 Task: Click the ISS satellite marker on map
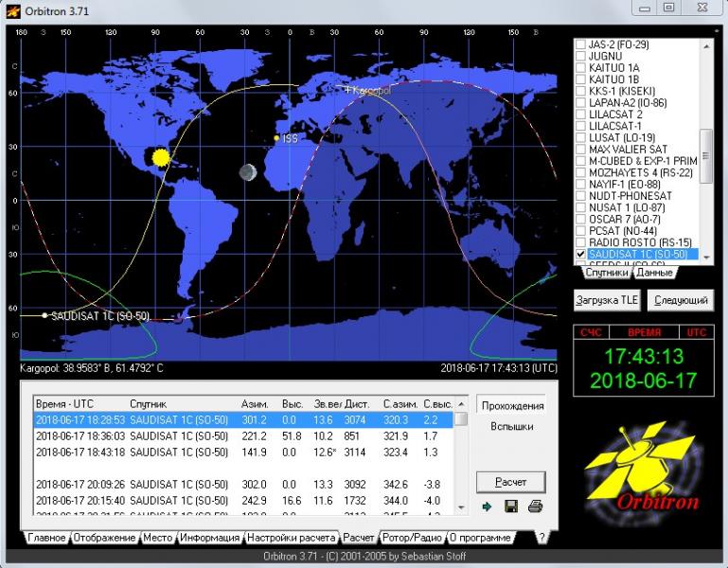276,138
